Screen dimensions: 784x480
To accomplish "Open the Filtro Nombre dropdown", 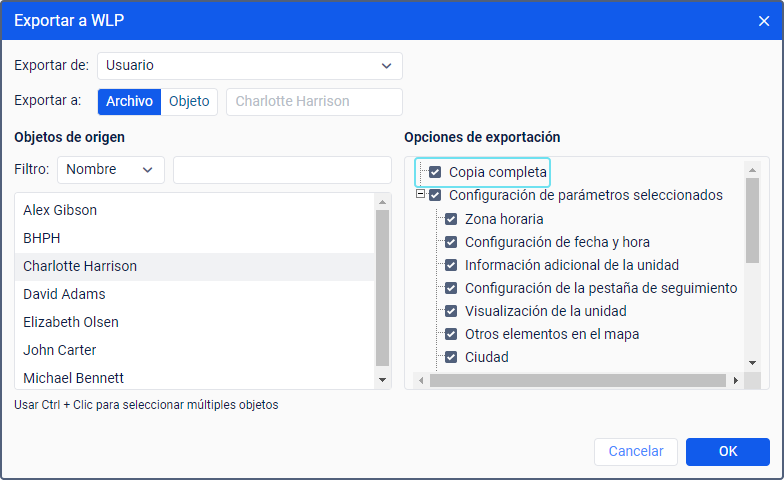I will coord(111,170).
